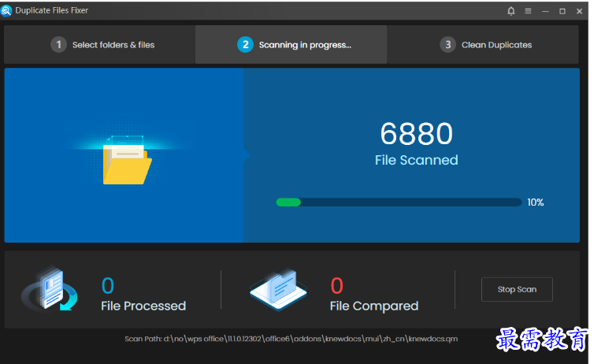Viewport: 594px width, 364px height.
Task: Click the File Compared label
Action: 374,306
